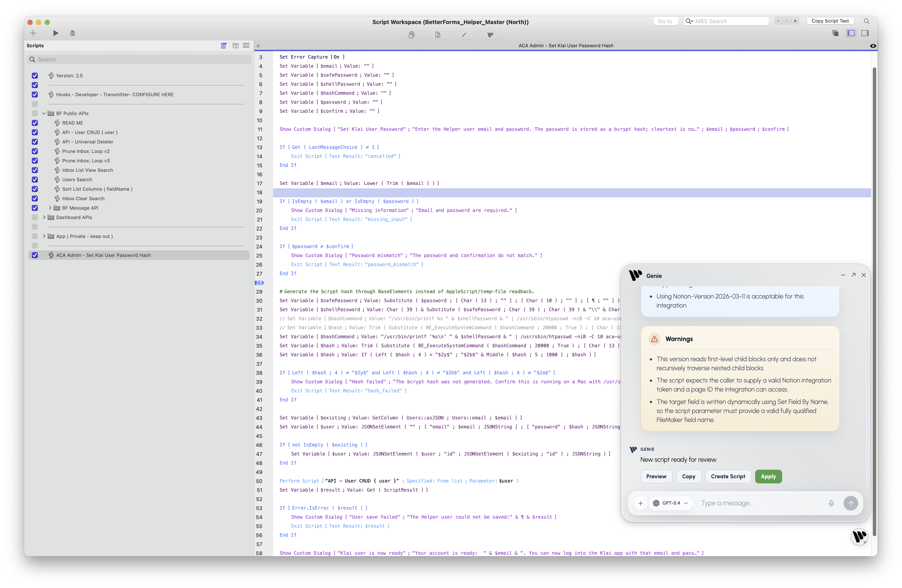Screen dimensions: 902x588
Task: Select the Sort List Columns ( fieldName ) script
Action: click(x=98, y=189)
